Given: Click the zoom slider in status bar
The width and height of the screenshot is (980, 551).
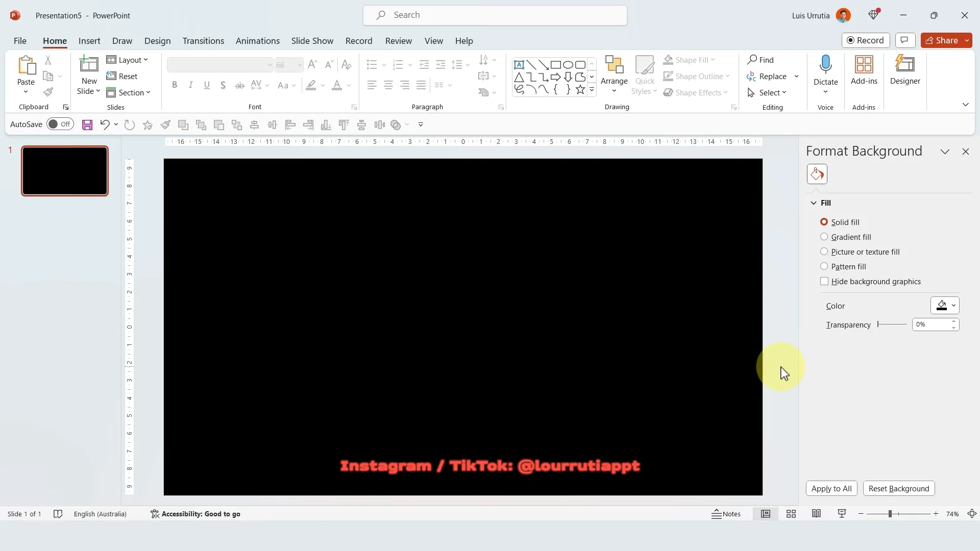Looking at the screenshot, I should [898, 514].
